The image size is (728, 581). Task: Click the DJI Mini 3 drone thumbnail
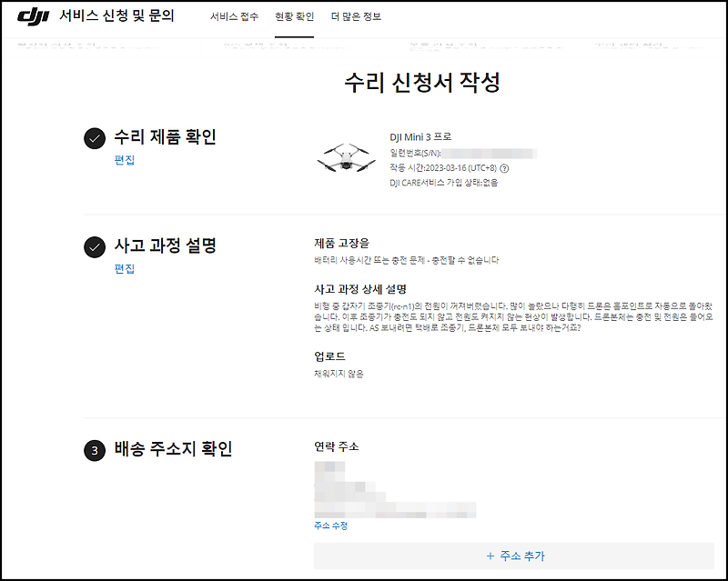click(347, 158)
